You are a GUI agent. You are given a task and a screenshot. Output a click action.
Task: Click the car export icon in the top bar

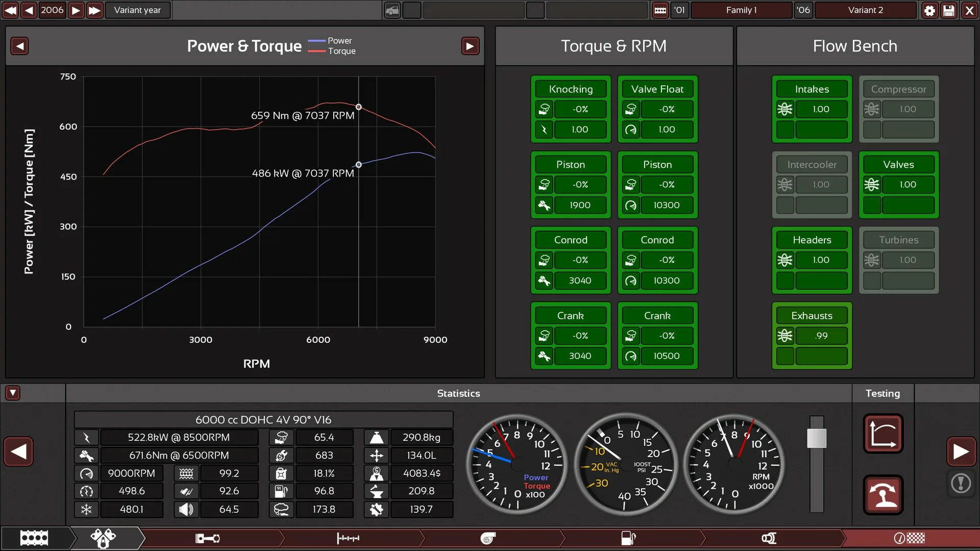[x=392, y=10]
